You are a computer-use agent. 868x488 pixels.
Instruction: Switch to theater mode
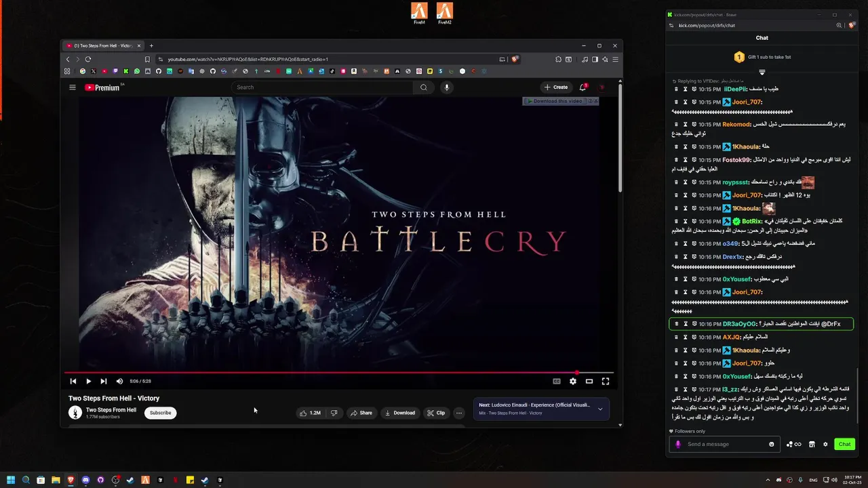click(x=589, y=382)
